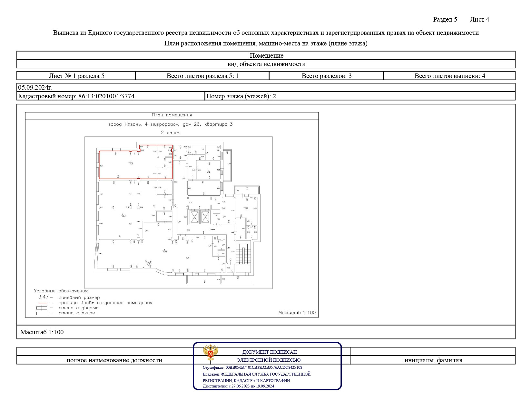Click the "Помещение" table cell
Image resolution: width=532 pixels, height=411 pixels.
coord(266,55)
